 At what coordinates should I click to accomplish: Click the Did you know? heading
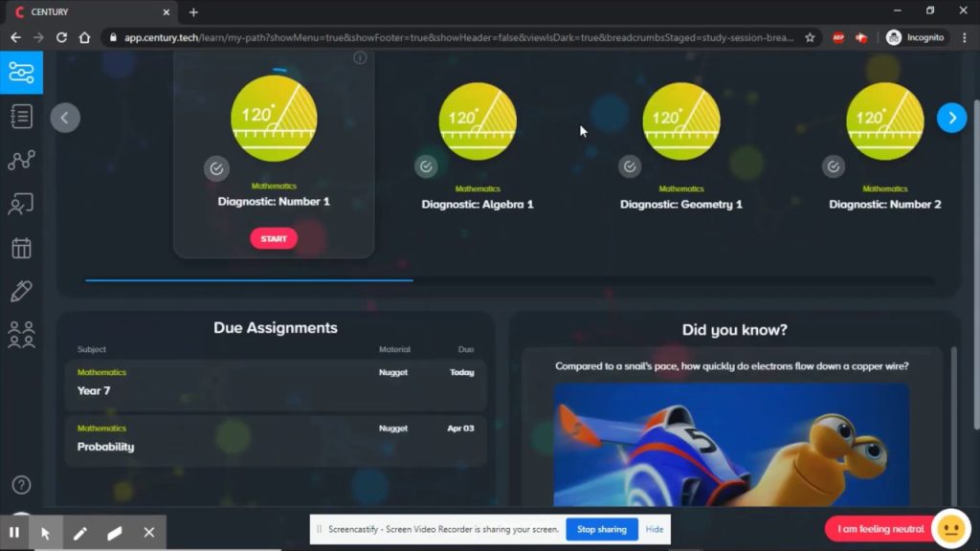734,330
